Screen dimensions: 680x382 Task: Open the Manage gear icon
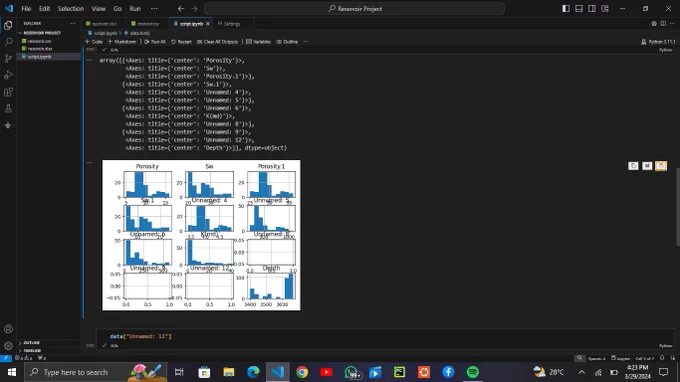point(8,346)
